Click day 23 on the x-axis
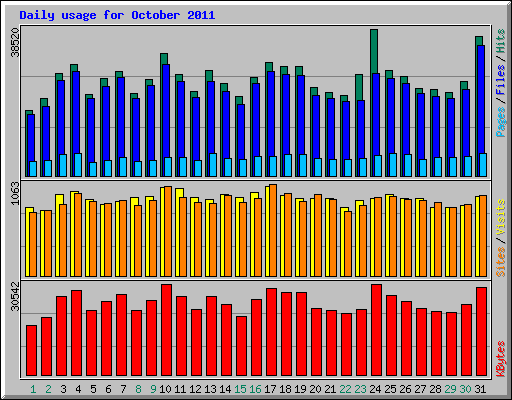This screenshot has height=400, width=512. 360,389
